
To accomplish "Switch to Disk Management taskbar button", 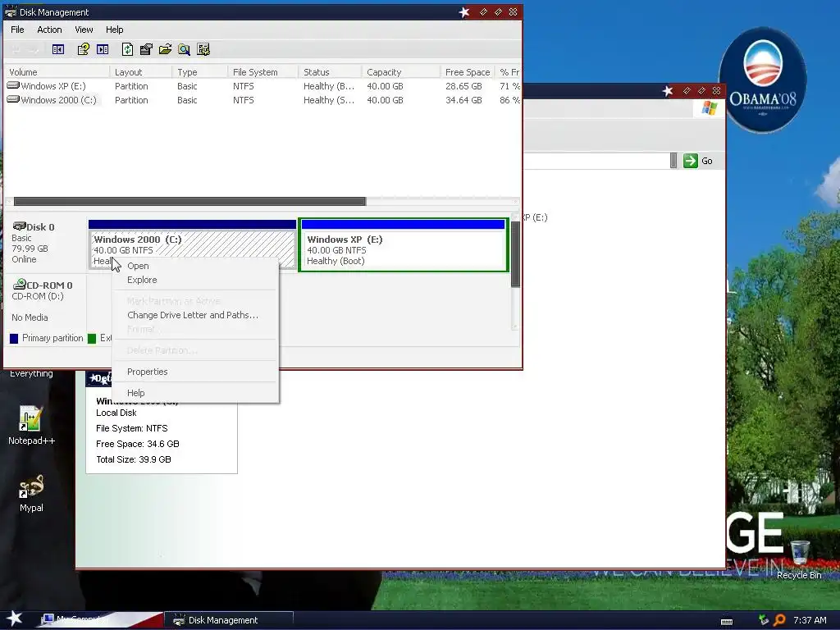I will pos(228,620).
